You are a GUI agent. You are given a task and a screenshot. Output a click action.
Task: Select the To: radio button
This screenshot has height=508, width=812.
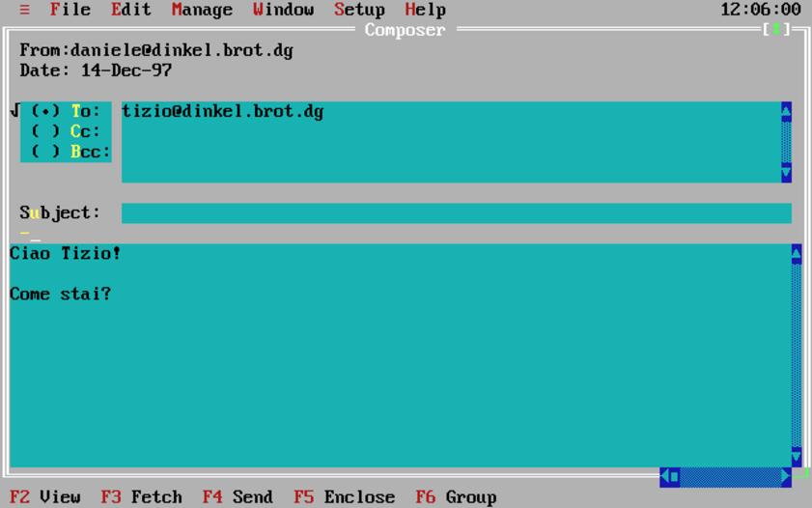pos(45,111)
